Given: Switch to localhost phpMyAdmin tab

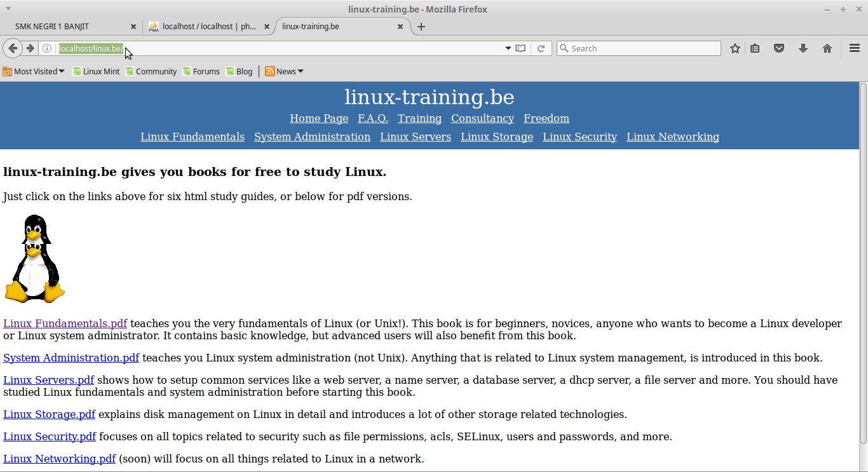Looking at the screenshot, I should pos(209,27).
